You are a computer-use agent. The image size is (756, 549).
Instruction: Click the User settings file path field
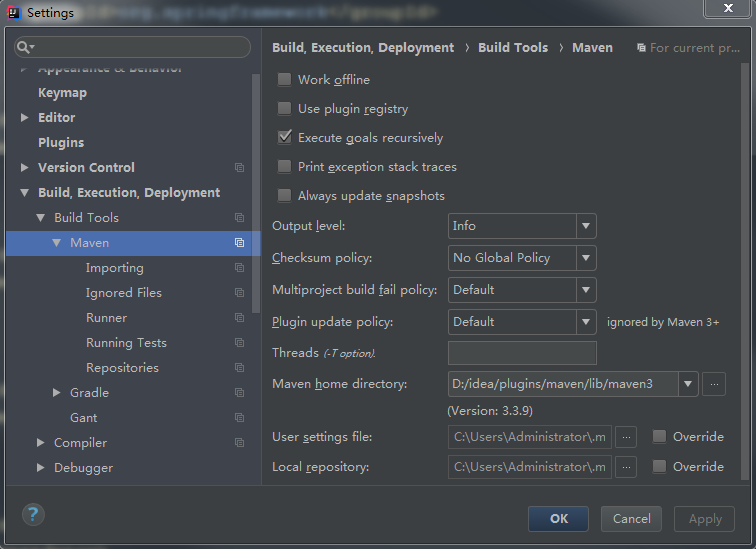point(530,437)
